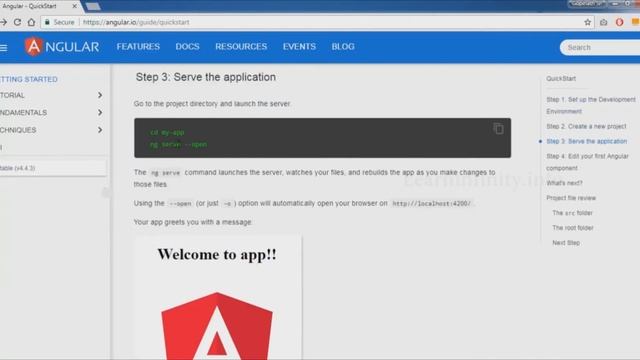View site info via Secure padlock
The height and width of the screenshot is (360, 640).
point(60,22)
